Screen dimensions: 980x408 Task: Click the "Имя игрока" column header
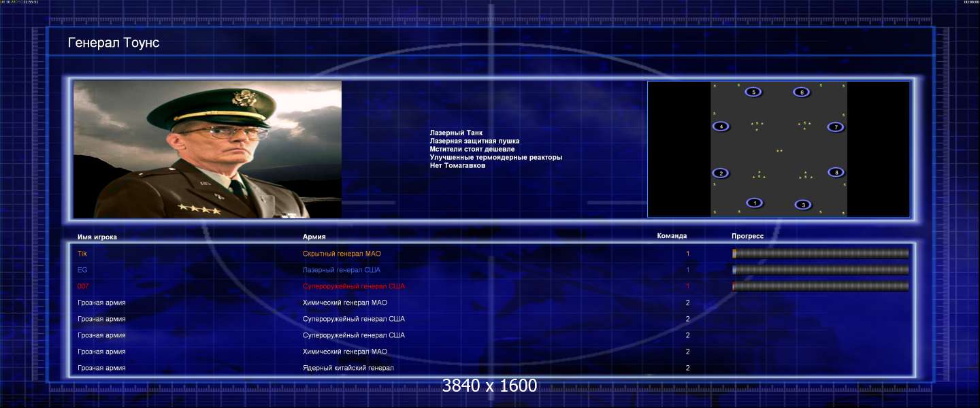[97, 237]
